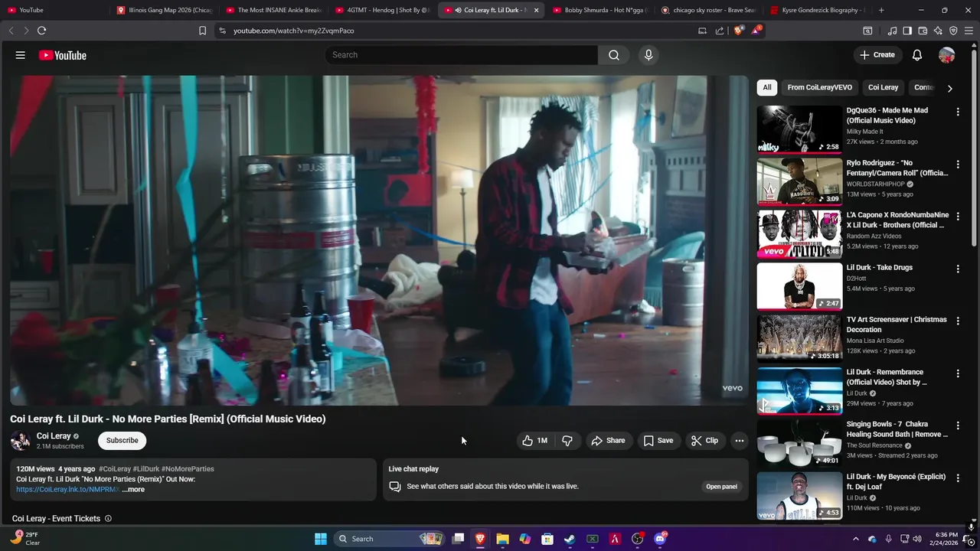The image size is (980, 551).
Task: Like the video with thumbs up
Action: [x=535, y=441]
